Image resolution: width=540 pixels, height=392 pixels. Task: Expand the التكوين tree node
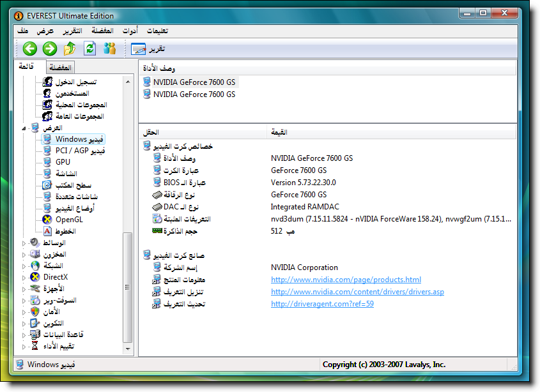(24, 324)
